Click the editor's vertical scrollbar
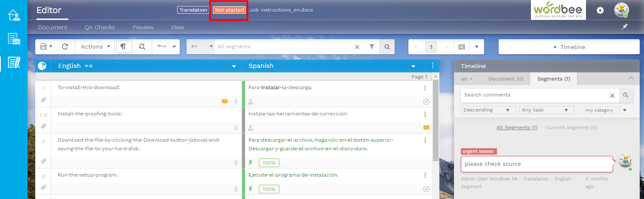644x199 pixels. coord(435,121)
